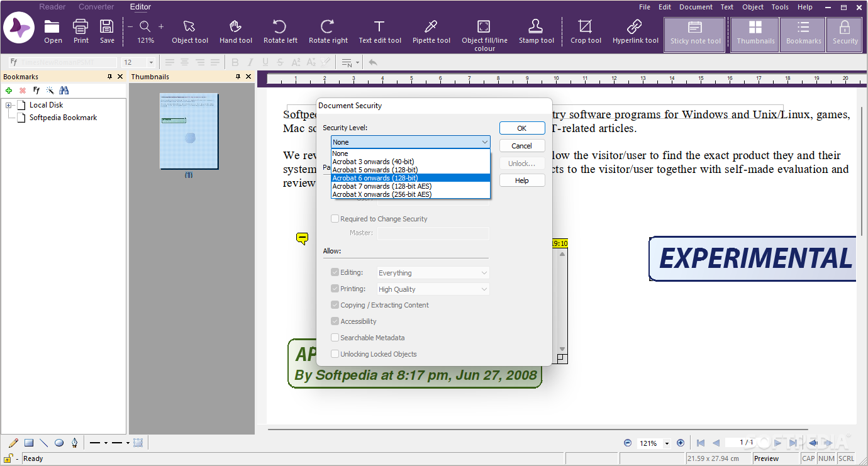Select the Softpedia Bookmark item
The width and height of the screenshot is (868, 466).
pyautogui.click(x=63, y=118)
